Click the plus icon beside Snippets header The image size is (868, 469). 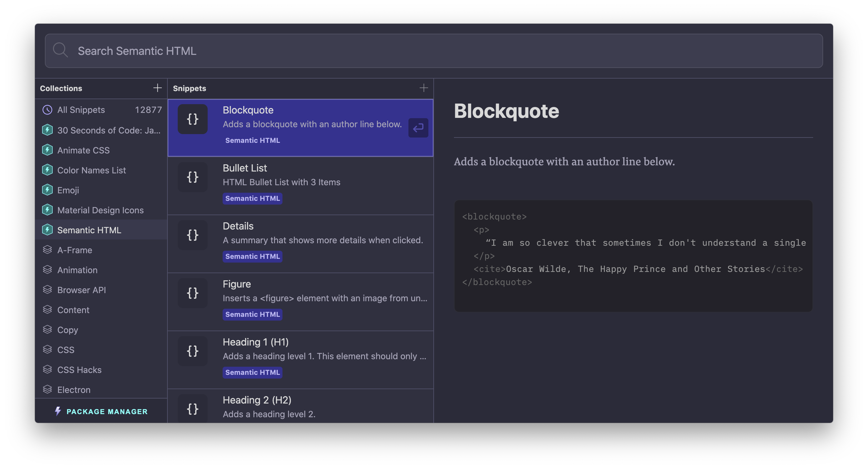[423, 88]
